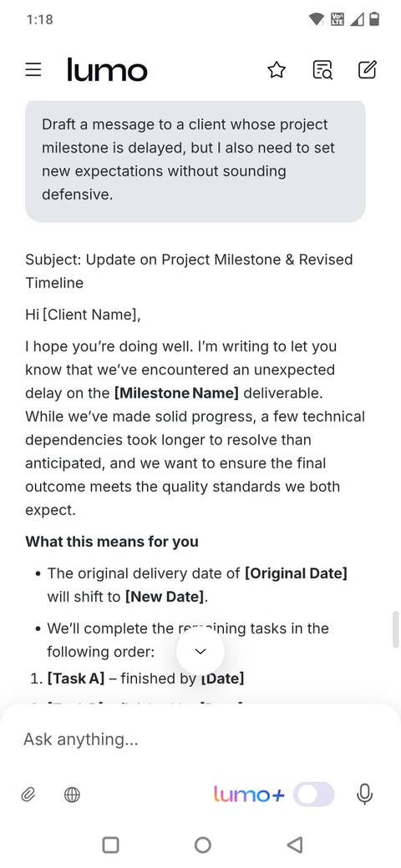
Task: Tap the 'What this means for you' heading
Action: 112,542
